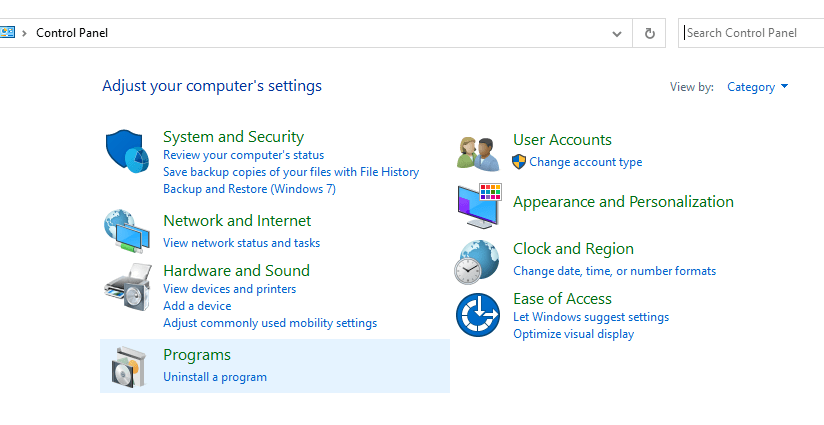
Task: Refresh the Control Panel view
Action: 650,33
